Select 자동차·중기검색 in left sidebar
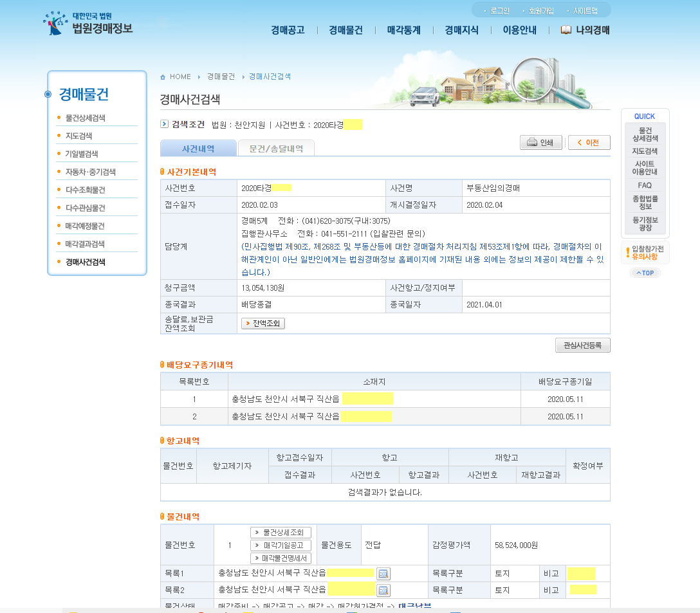The height and width of the screenshot is (613, 700). [x=91, y=172]
